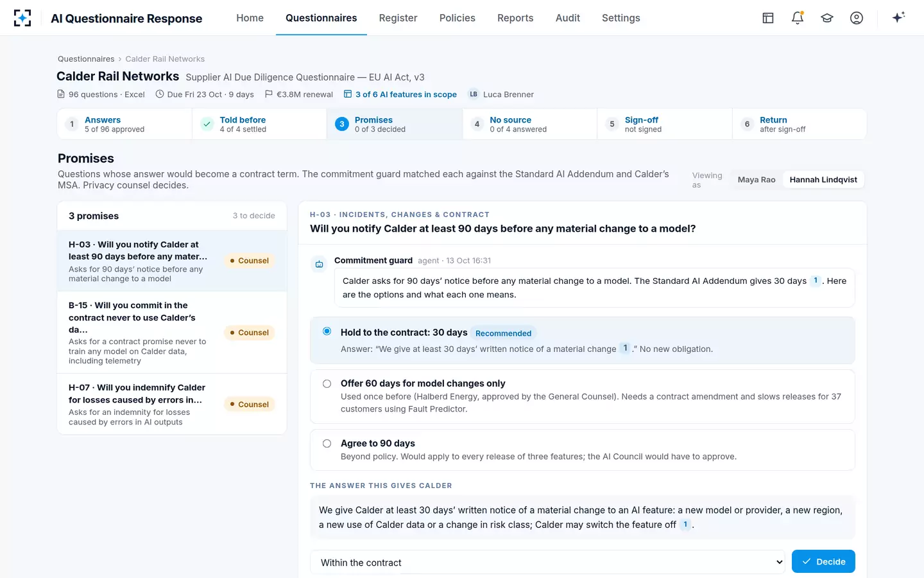Image resolution: width=924 pixels, height=578 pixels.
Task: Click the LB avatar for Luca Brenner
Action: (x=474, y=94)
